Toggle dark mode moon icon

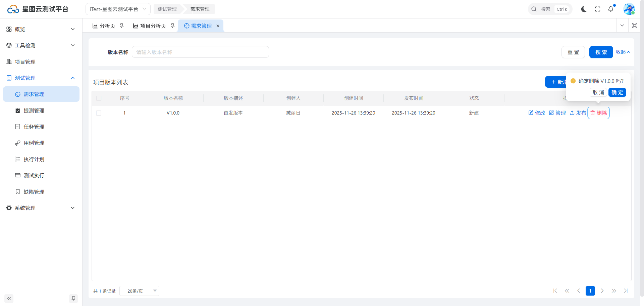pyautogui.click(x=584, y=9)
